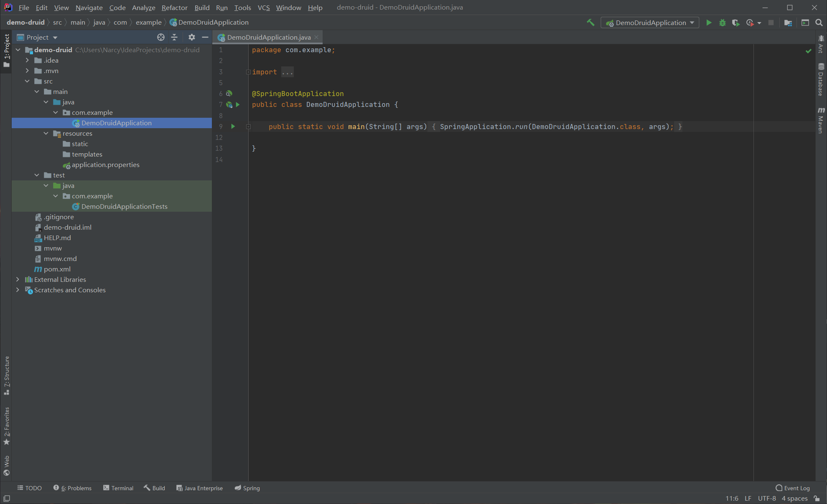This screenshot has width=827, height=504.
Task: Click the Debug bug icon
Action: click(x=722, y=23)
